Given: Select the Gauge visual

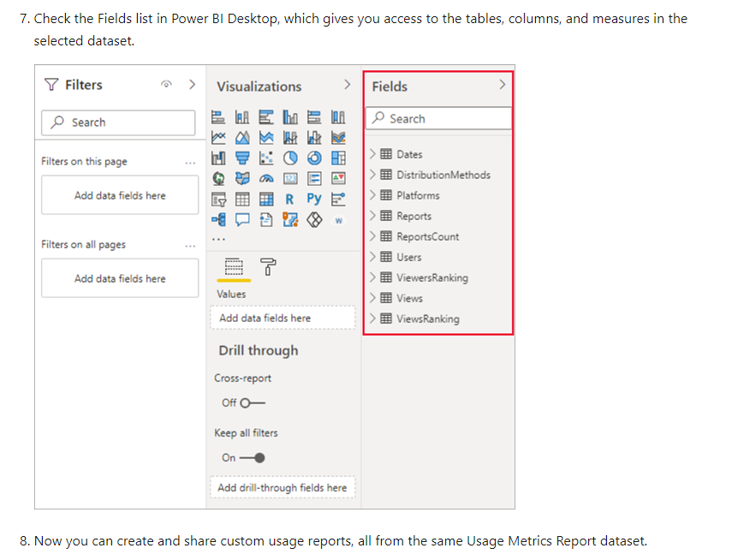Looking at the screenshot, I should (x=266, y=178).
